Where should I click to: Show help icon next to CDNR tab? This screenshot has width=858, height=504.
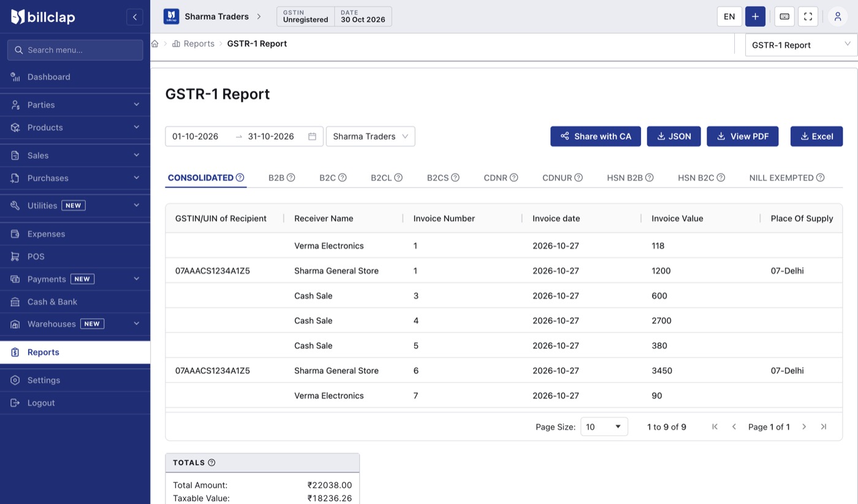coord(514,178)
